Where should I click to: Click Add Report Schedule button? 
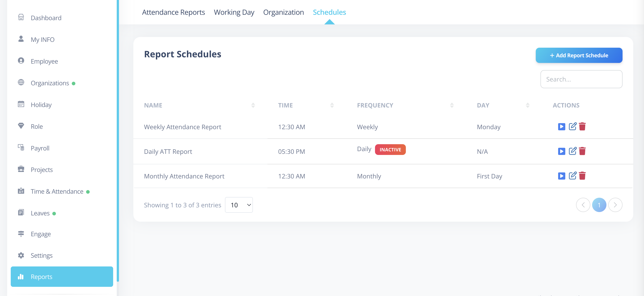[x=579, y=55]
